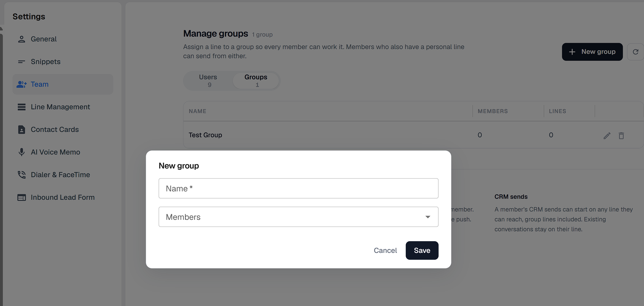Screen dimensions: 644x306
Task: Click the AI Voice Memo microphone icon
Action: coord(22,152)
